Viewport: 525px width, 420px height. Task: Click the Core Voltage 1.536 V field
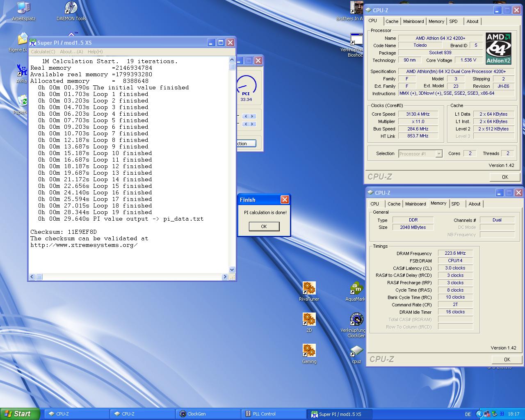(468, 60)
